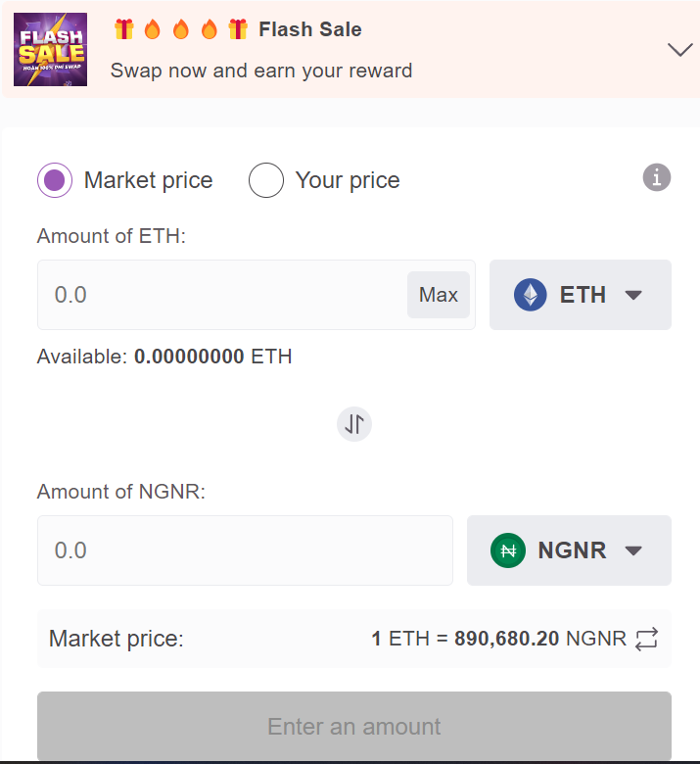Image resolution: width=700 pixels, height=764 pixels.
Task: Open the ETH currency dropdown
Action: click(581, 295)
